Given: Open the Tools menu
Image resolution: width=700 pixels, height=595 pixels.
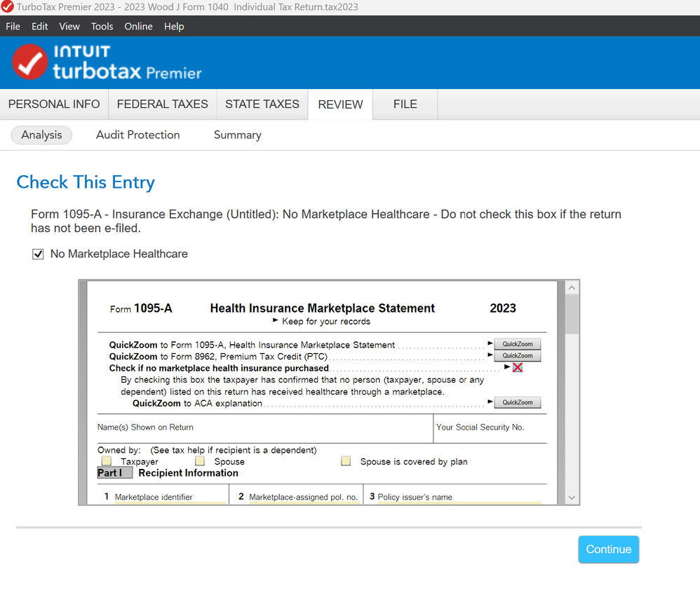Looking at the screenshot, I should (102, 27).
